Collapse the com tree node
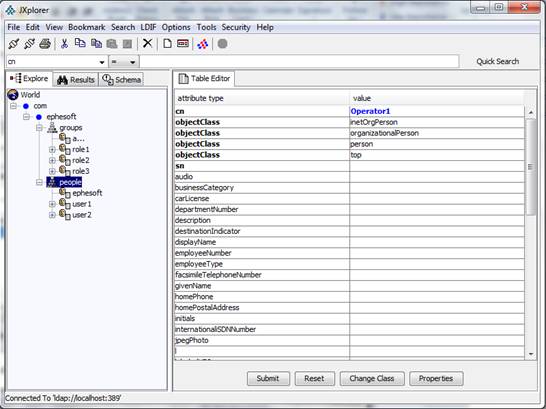Viewport: 546px width, 409px height. (x=13, y=106)
